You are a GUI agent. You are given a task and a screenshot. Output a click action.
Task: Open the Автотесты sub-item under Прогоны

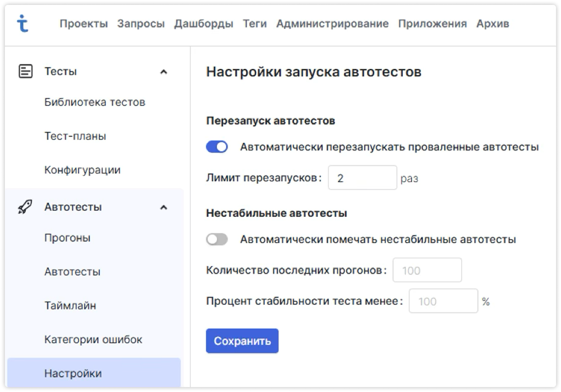point(72,272)
